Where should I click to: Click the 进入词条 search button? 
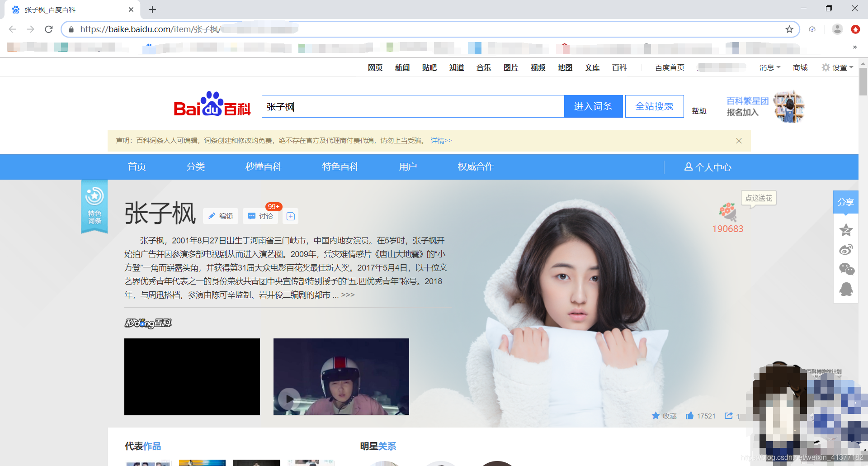593,106
